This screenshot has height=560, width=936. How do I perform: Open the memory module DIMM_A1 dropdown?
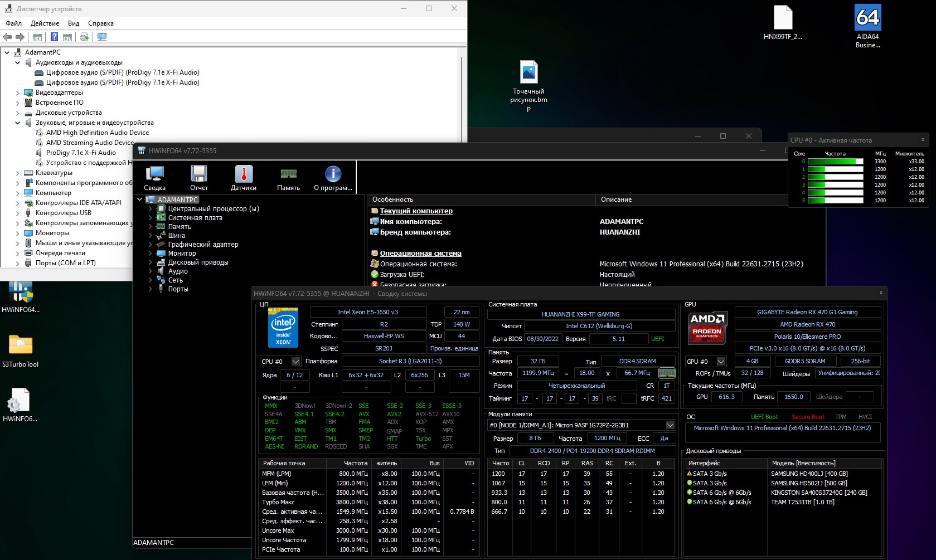click(670, 425)
